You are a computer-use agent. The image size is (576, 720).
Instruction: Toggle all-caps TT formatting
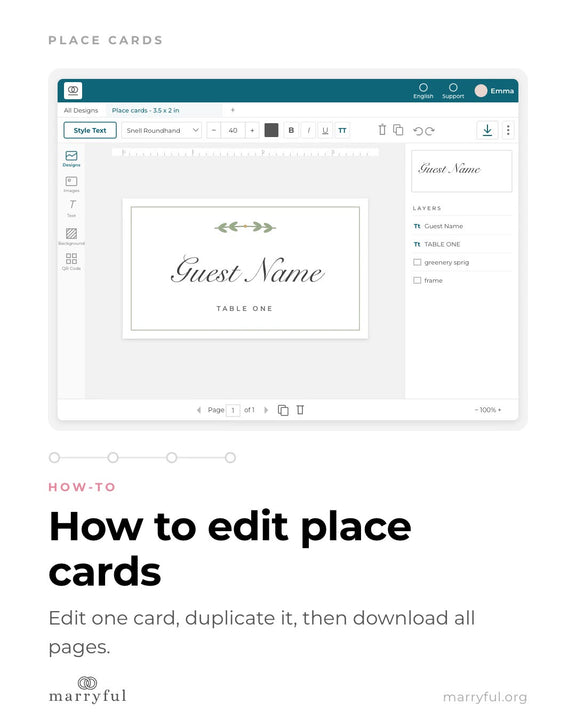(x=342, y=130)
